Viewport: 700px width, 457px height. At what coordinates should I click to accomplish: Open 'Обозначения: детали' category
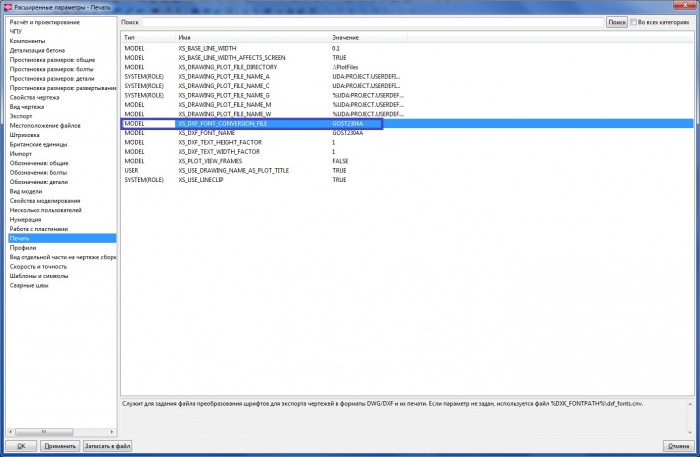pyautogui.click(x=39, y=182)
